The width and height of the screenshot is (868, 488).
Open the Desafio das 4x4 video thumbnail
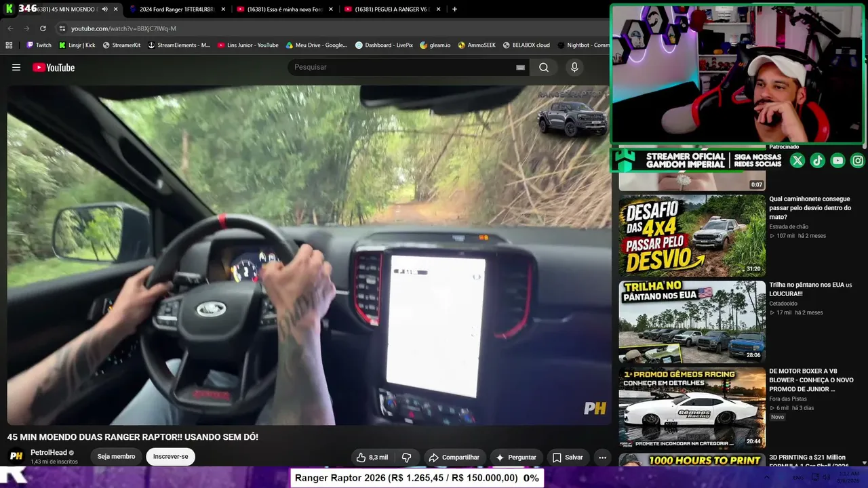pyautogui.click(x=692, y=236)
